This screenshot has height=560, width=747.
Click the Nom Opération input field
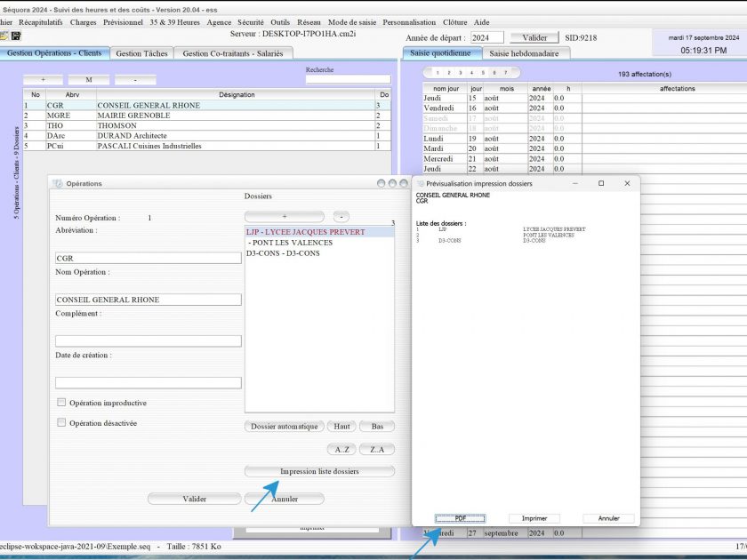tap(149, 300)
